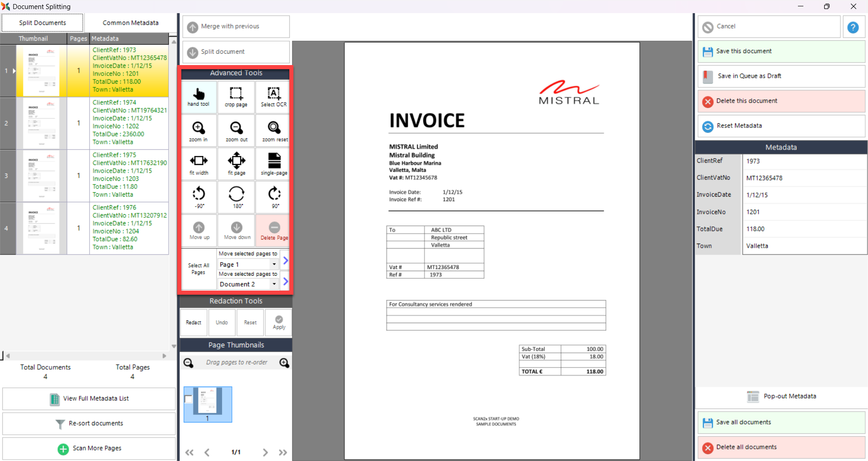This screenshot has height=461, width=868.
Task: Rotate page 180 degrees
Action: tap(236, 197)
